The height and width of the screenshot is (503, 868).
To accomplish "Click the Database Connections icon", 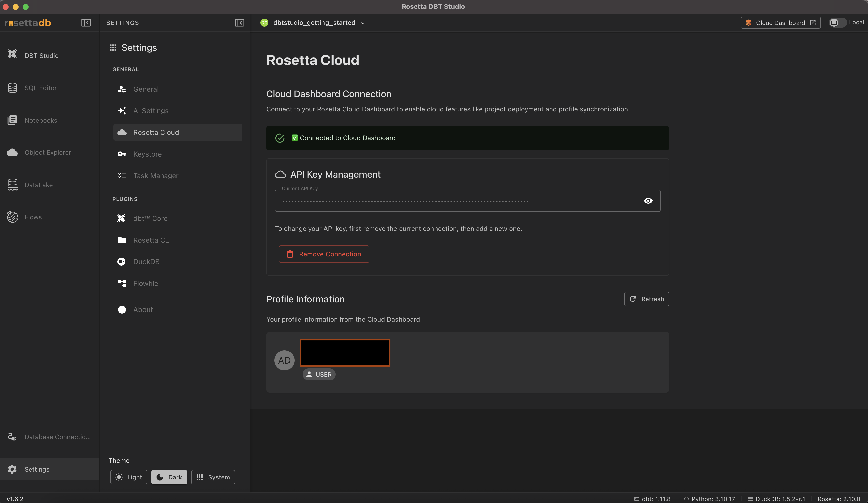I will 12,437.
